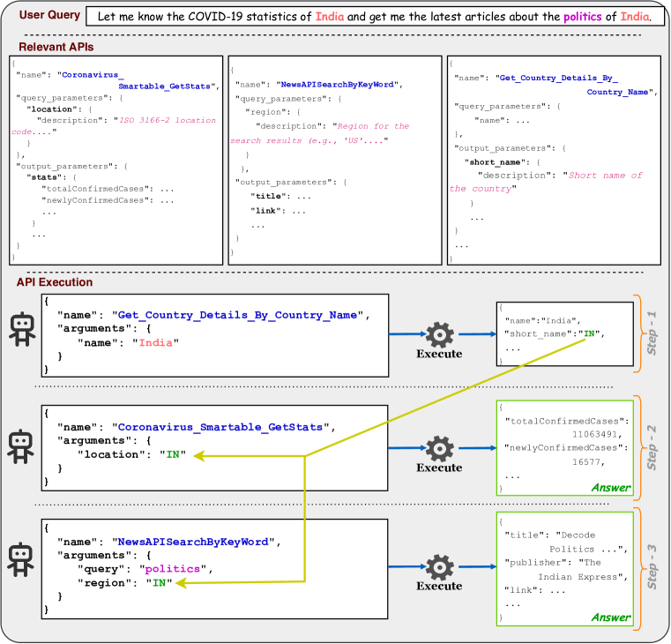The height and width of the screenshot is (644, 671).
Task: Click the robot icon beside the Coronavirus_Smartable_GetStats call
Action: 19,447
